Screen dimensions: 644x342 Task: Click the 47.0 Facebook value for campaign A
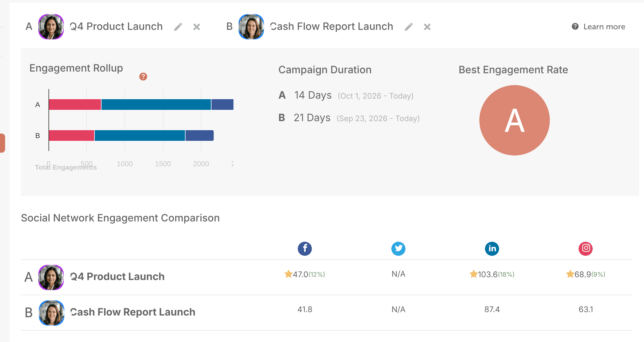coord(301,274)
